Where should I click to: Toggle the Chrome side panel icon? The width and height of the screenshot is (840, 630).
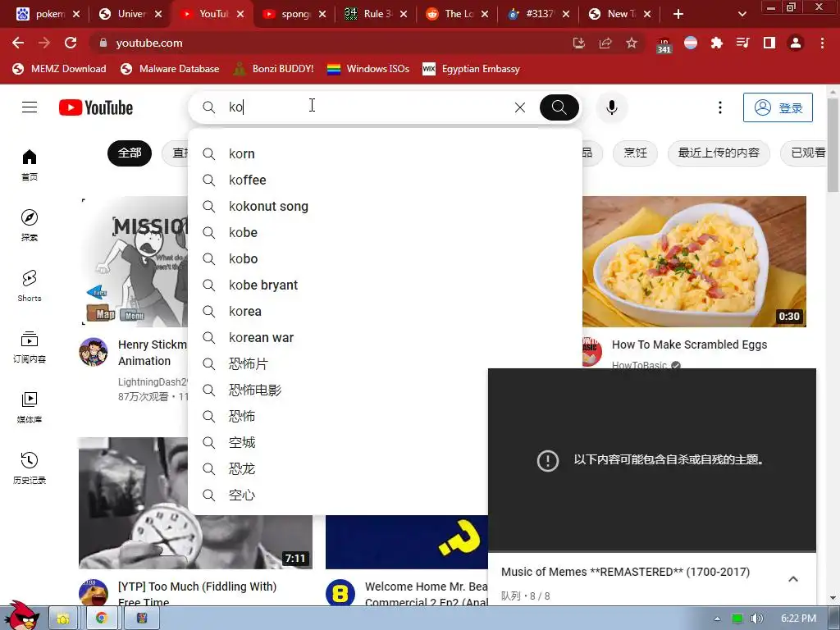coord(769,43)
